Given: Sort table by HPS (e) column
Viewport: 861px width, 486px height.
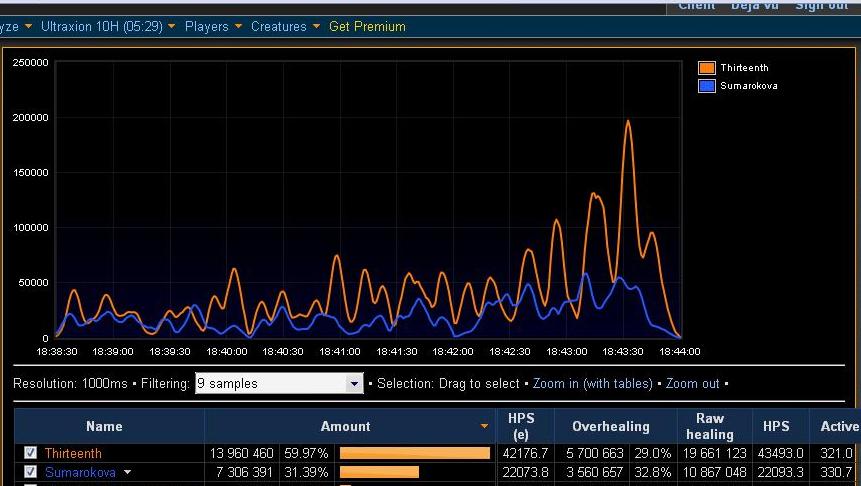Looking at the screenshot, I should click(x=521, y=426).
